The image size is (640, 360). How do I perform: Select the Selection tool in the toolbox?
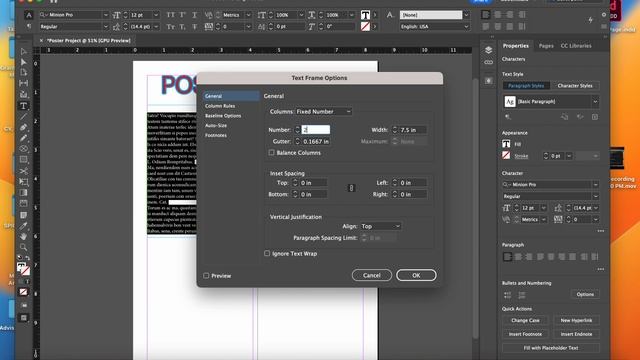pyautogui.click(x=23, y=51)
